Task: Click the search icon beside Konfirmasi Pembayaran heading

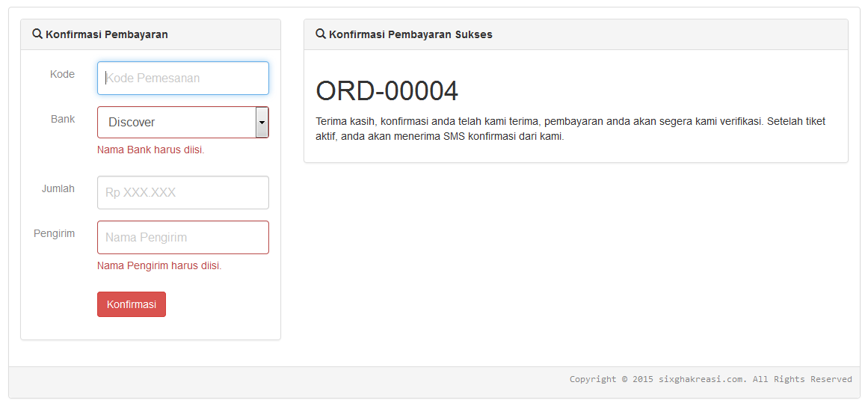Action: (37, 34)
